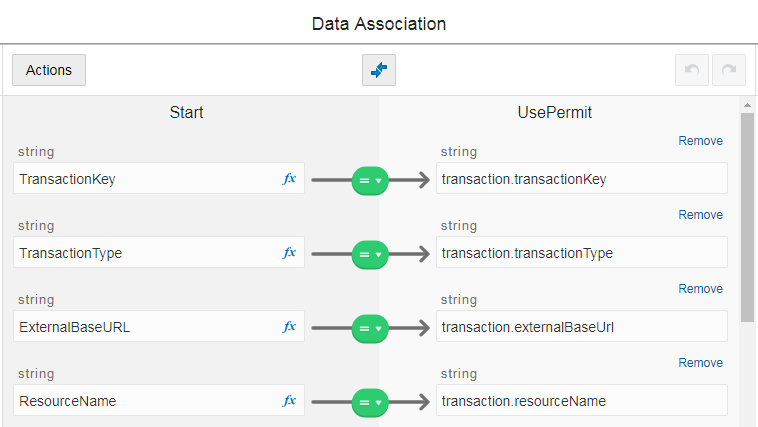This screenshot has width=758, height=427.
Task: Click the transaction.resourceName target field
Action: click(x=581, y=401)
